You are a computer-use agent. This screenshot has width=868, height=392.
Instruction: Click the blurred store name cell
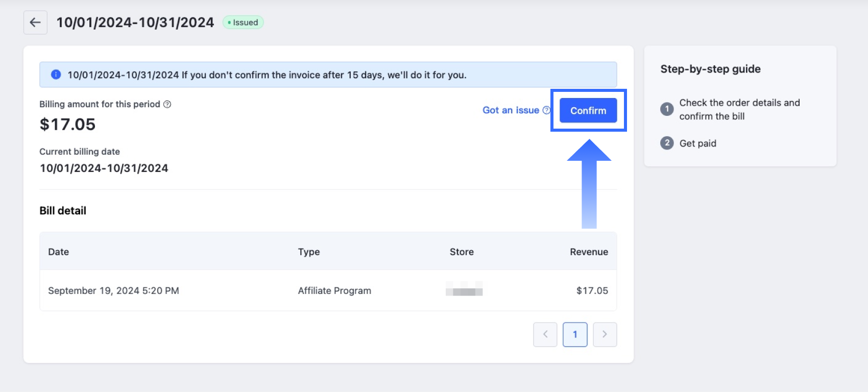point(464,289)
